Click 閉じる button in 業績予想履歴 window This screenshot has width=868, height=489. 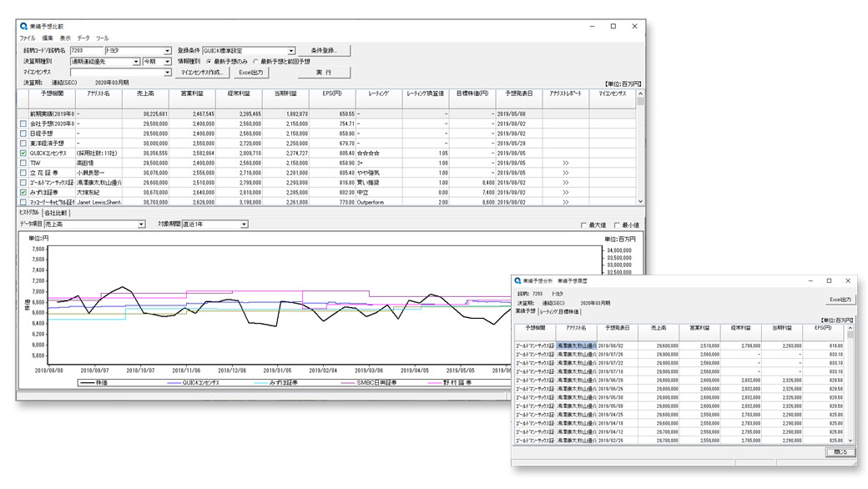tap(840, 452)
